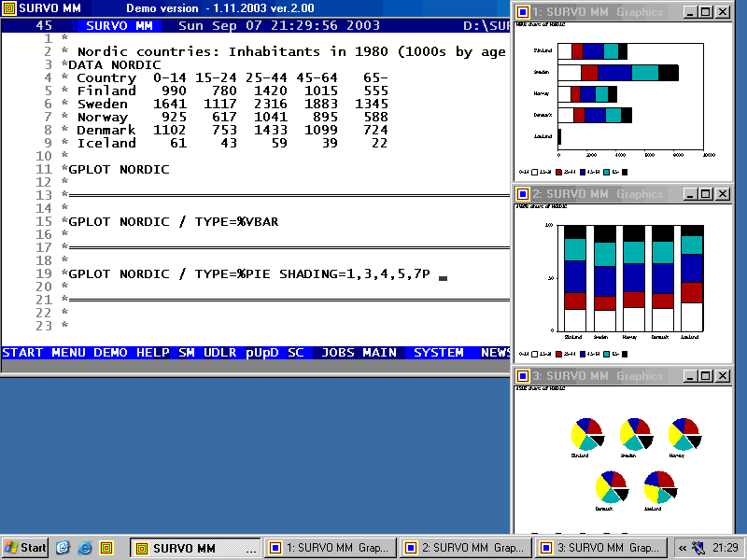747x560 pixels.
Task: Activate '1: SURVO MM Grap...' taskbar button
Action: tap(331, 548)
